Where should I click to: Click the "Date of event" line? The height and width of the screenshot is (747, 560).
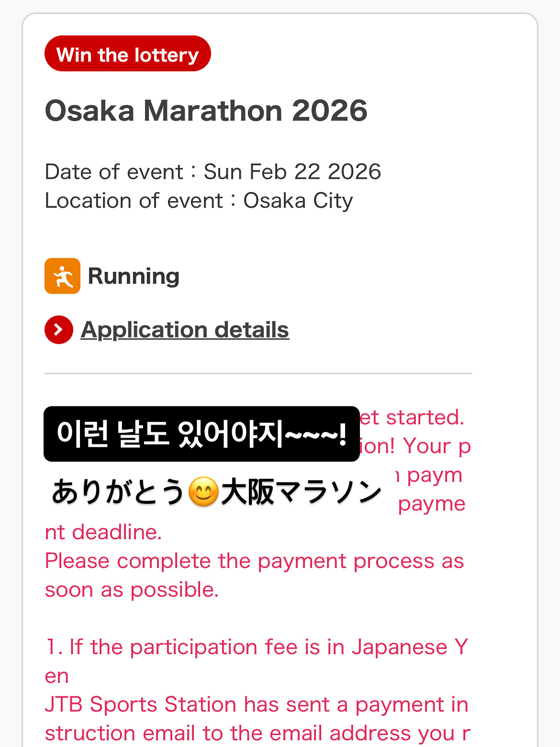click(x=213, y=172)
